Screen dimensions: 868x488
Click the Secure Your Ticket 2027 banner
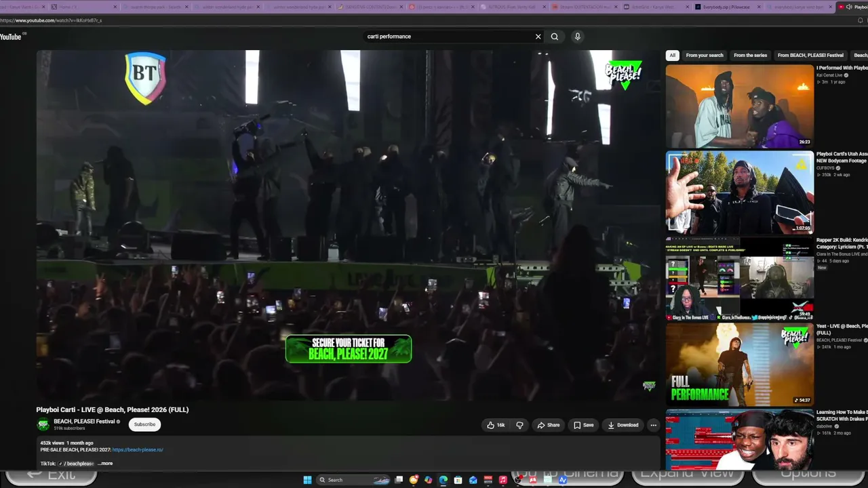349,349
